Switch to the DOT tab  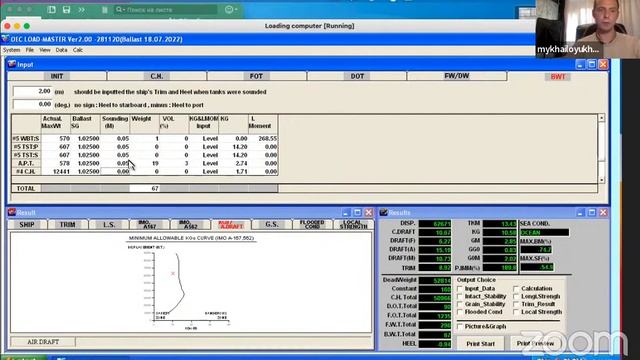pyautogui.click(x=357, y=76)
